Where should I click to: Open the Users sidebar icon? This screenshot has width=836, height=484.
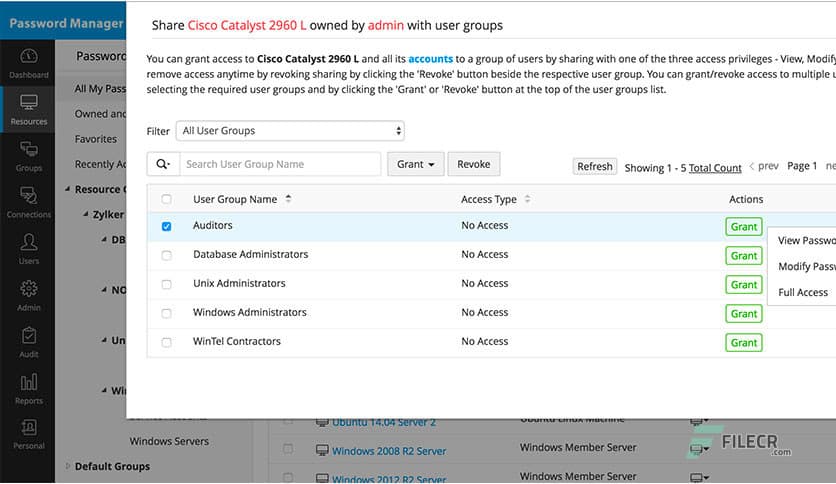(28, 248)
